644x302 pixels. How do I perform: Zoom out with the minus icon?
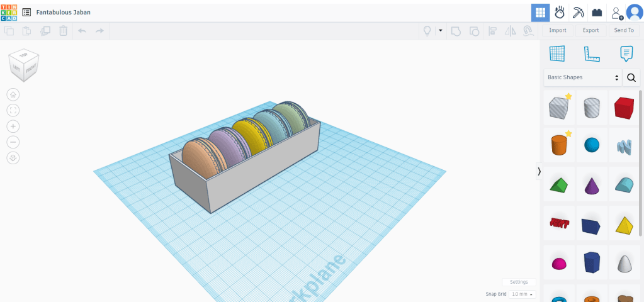13,142
